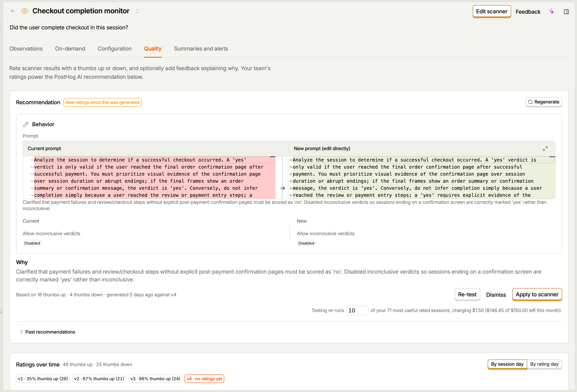Click the v4 · no ratings yet tag
Screen dimensions: 577x392
(204, 379)
